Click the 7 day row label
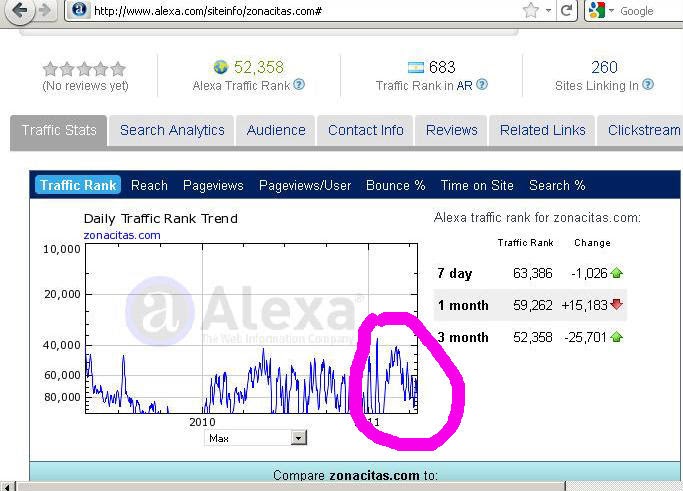Viewport: 683px width, 491px height. coord(455,273)
